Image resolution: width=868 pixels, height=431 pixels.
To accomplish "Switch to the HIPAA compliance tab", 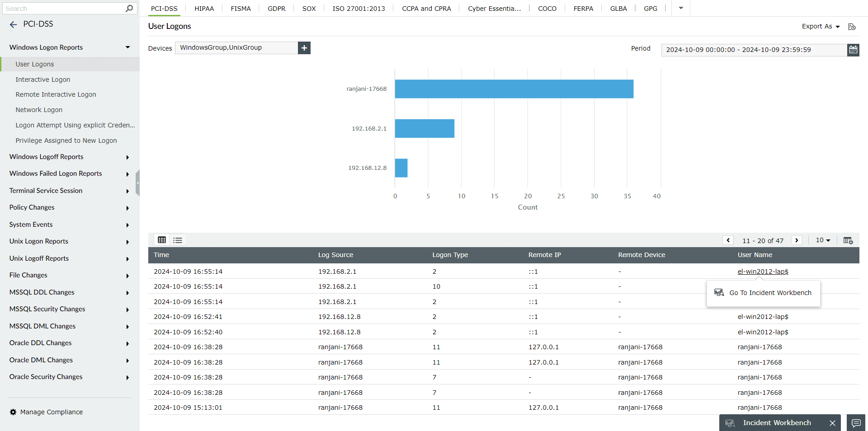I will pos(204,8).
